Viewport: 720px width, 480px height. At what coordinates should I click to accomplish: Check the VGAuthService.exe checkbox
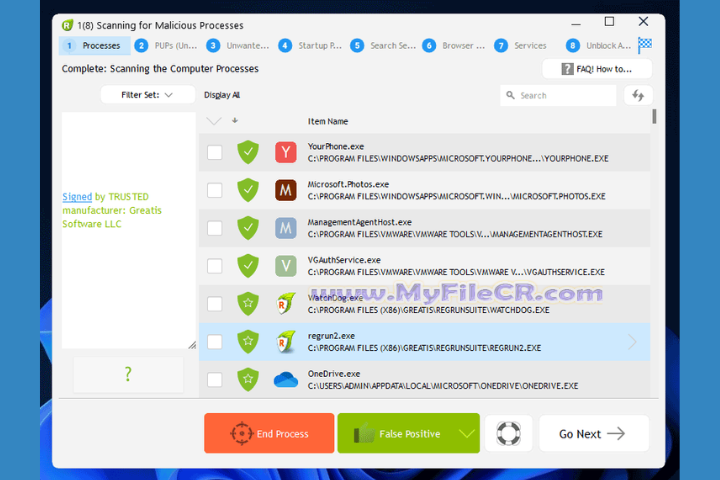[214, 266]
